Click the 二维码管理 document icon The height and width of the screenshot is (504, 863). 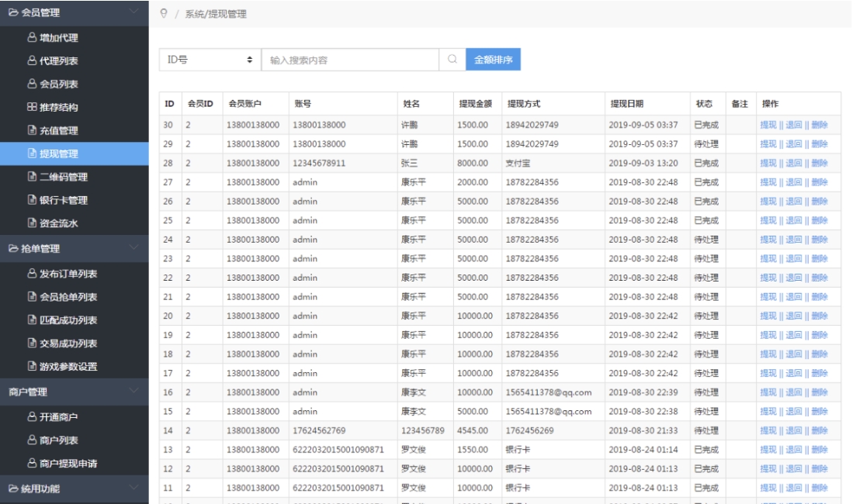(32, 177)
